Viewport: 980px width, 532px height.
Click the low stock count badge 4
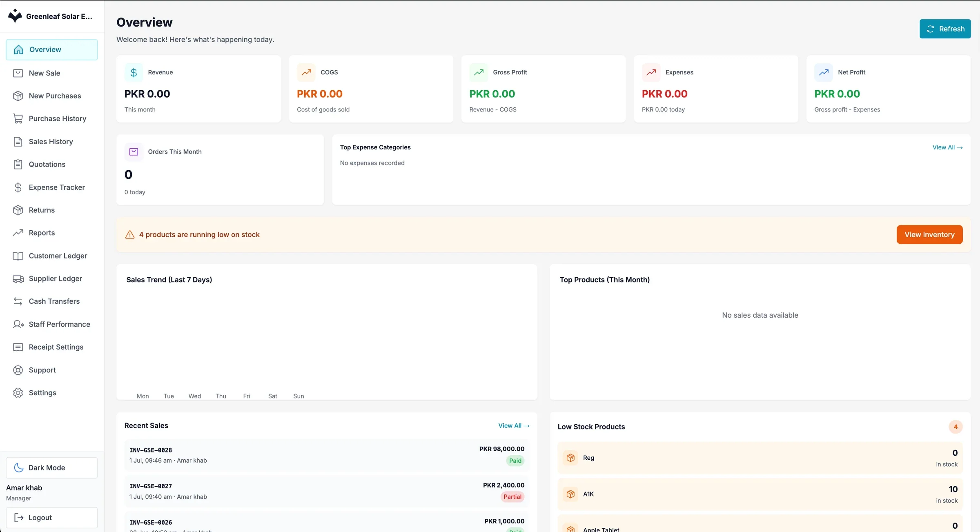955,427
